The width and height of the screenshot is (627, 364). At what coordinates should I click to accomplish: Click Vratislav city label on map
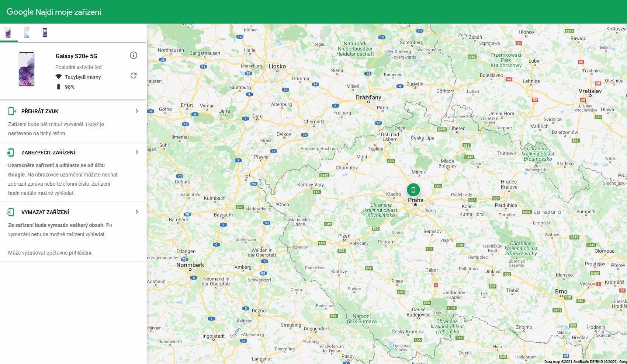[x=590, y=91]
